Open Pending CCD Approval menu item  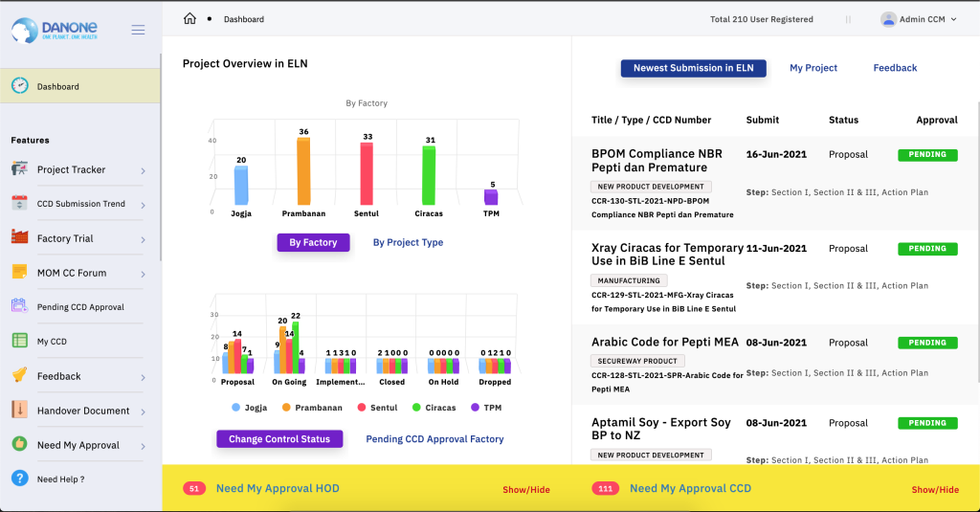(78, 307)
